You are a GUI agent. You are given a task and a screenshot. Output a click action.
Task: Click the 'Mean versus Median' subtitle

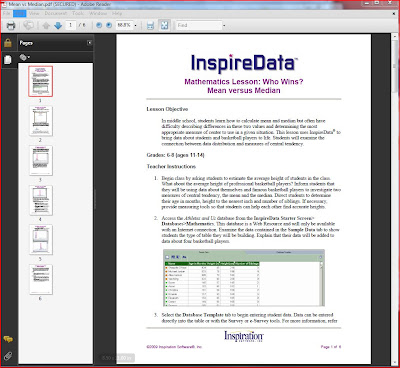pos(244,90)
